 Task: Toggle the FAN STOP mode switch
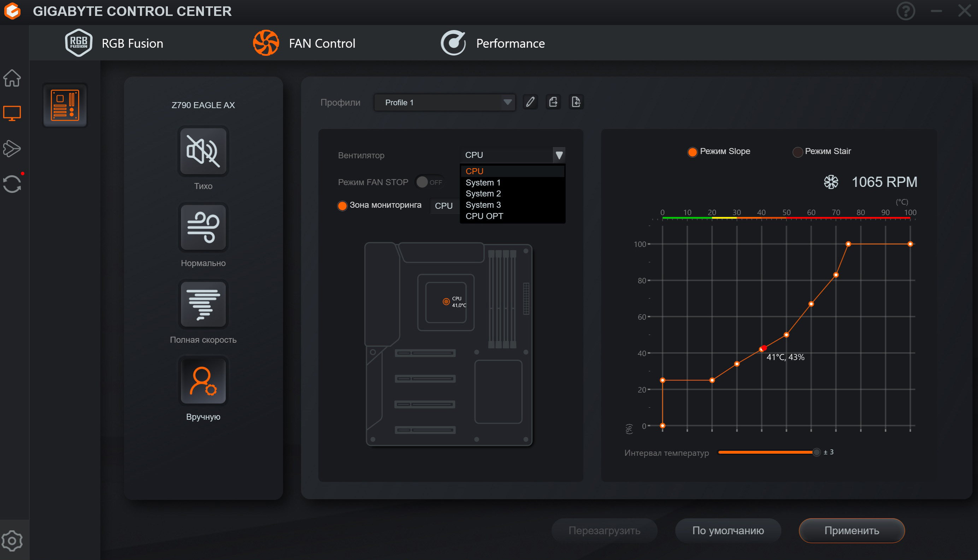click(x=430, y=182)
